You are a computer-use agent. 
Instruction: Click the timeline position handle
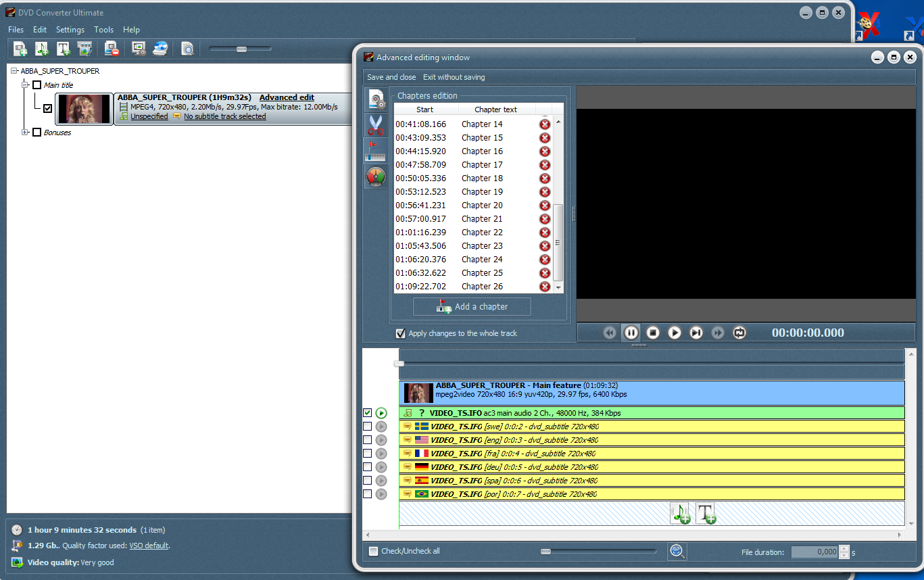click(399, 364)
